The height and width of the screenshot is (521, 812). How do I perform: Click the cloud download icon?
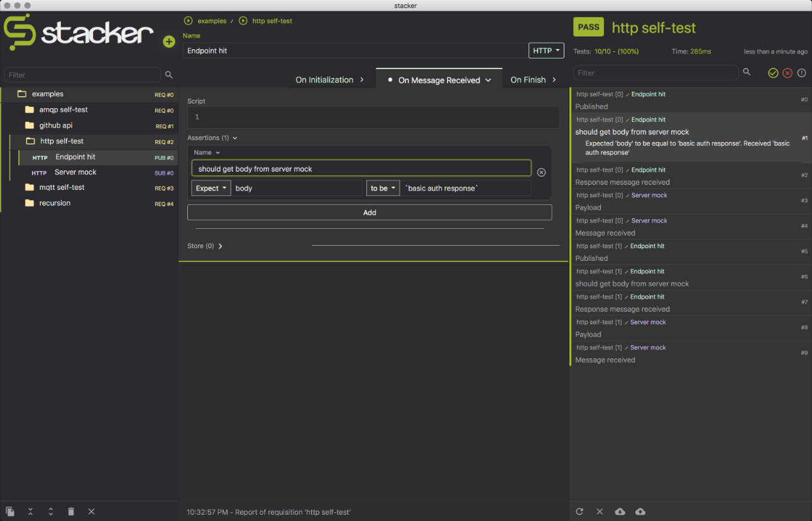(x=620, y=512)
